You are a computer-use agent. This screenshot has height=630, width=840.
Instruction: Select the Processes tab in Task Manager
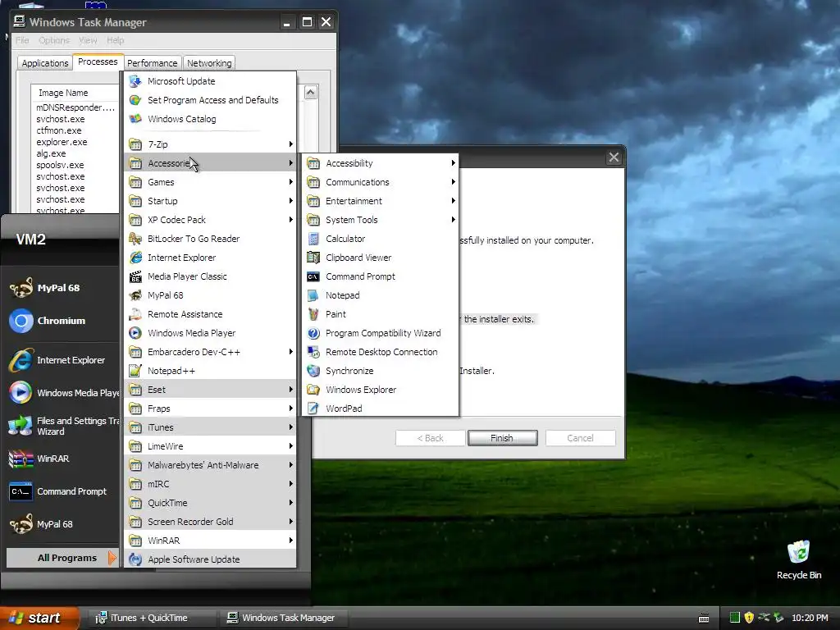98,62
